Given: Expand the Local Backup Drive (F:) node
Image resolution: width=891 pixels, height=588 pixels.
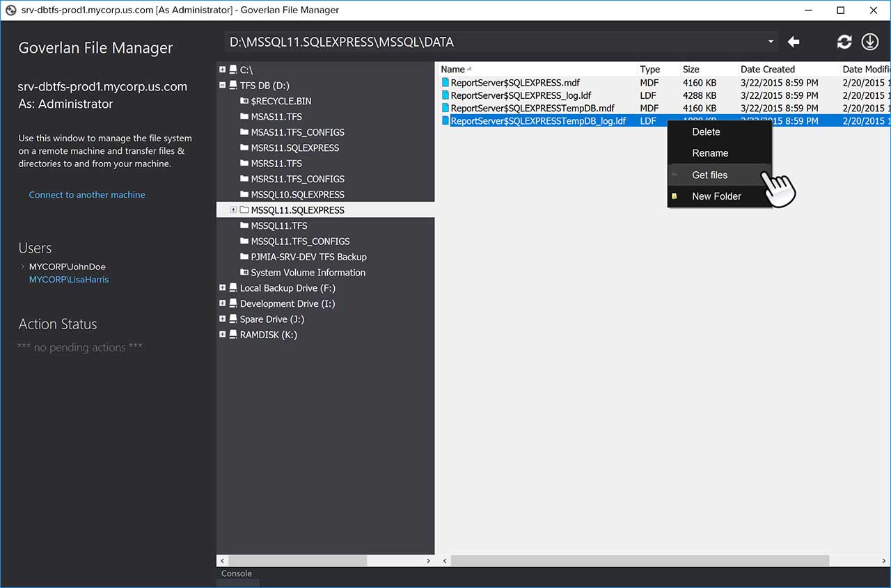Looking at the screenshot, I should [223, 287].
